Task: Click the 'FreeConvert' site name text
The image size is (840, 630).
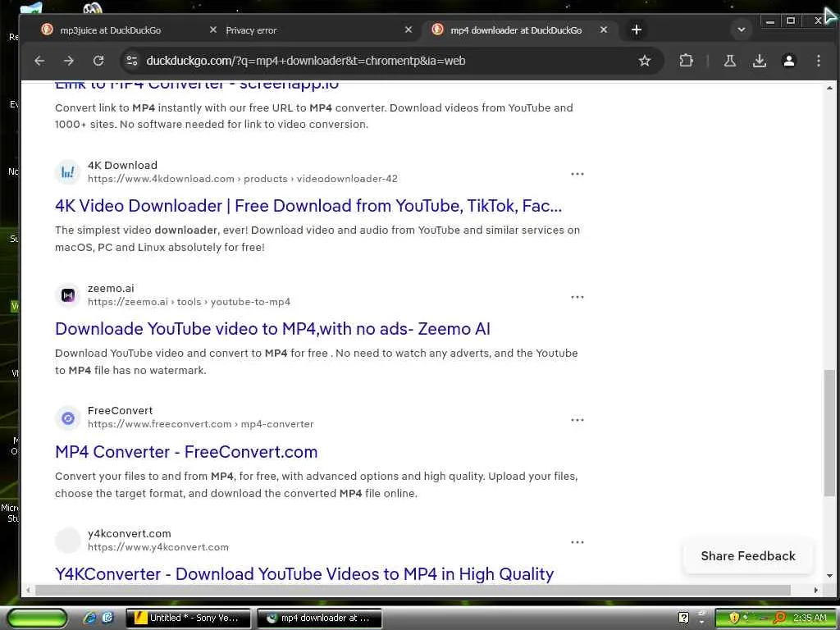Action: [x=120, y=410]
